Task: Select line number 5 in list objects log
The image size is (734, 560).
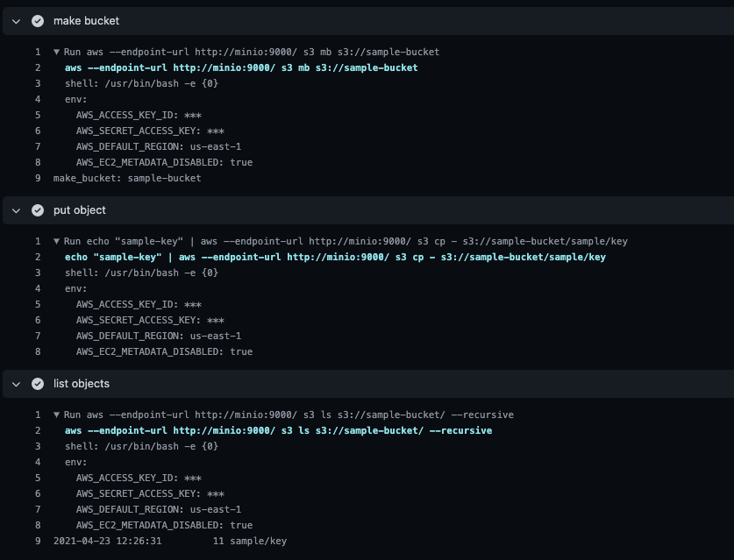Action: tap(38, 478)
